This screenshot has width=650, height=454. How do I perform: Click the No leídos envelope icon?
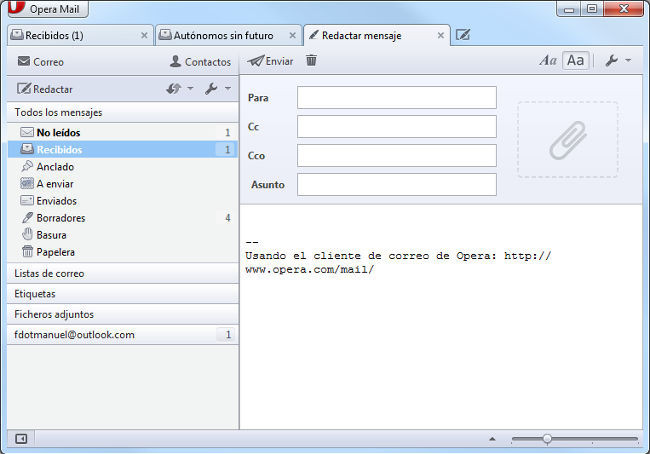(27, 132)
